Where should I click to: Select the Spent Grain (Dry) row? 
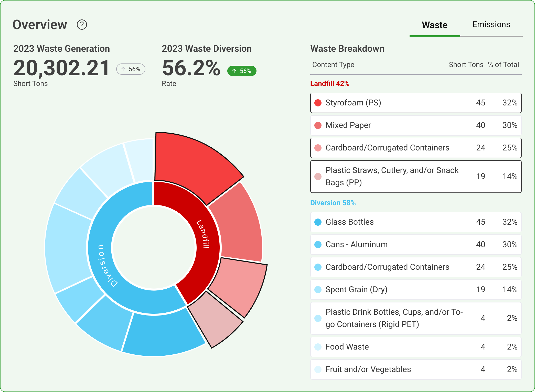[415, 290]
